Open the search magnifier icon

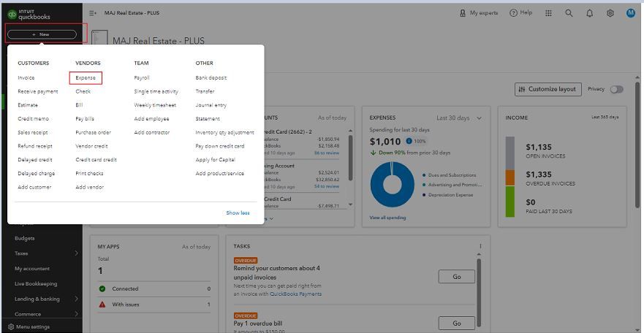coord(569,13)
